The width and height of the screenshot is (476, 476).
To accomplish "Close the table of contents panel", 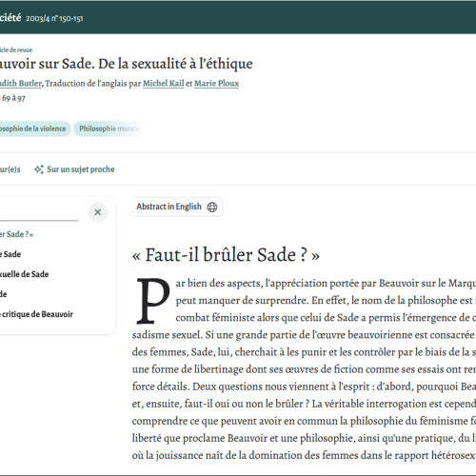I will (98, 212).
